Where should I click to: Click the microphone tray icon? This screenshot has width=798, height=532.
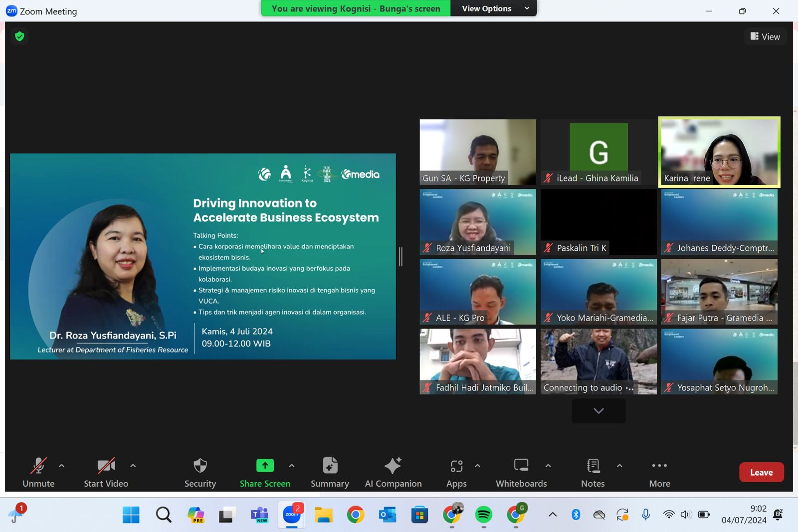pyautogui.click(x=646, y=515)
